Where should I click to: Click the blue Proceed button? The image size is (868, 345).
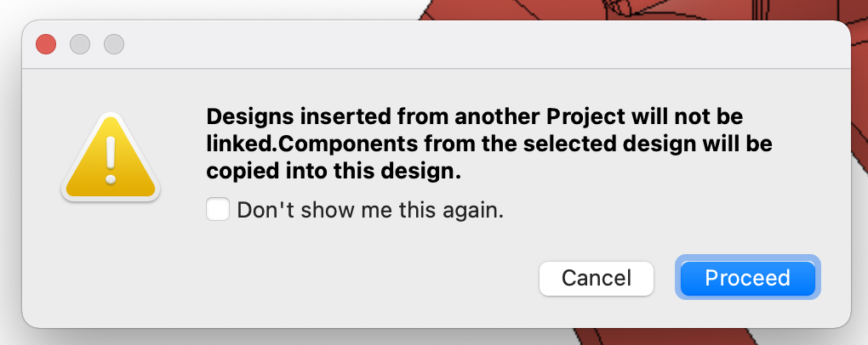[747, 278]
